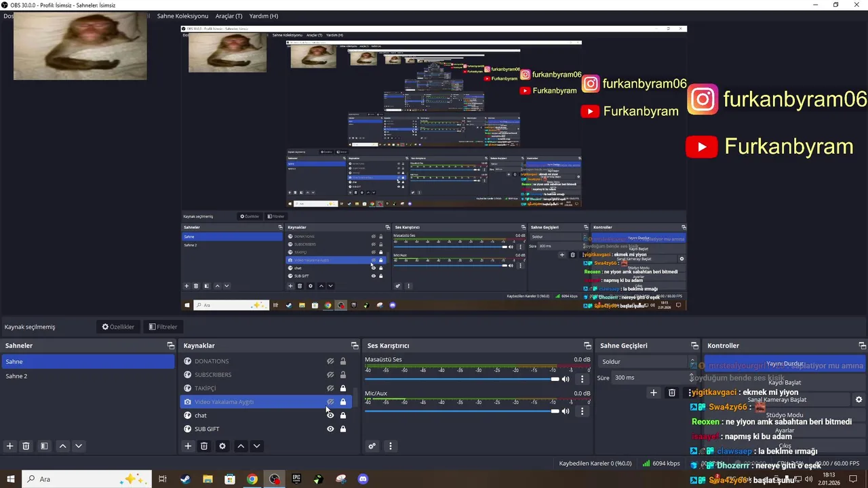Mute the Mic/Aux channel
The image size is (868, 488).
click(566, 411)
